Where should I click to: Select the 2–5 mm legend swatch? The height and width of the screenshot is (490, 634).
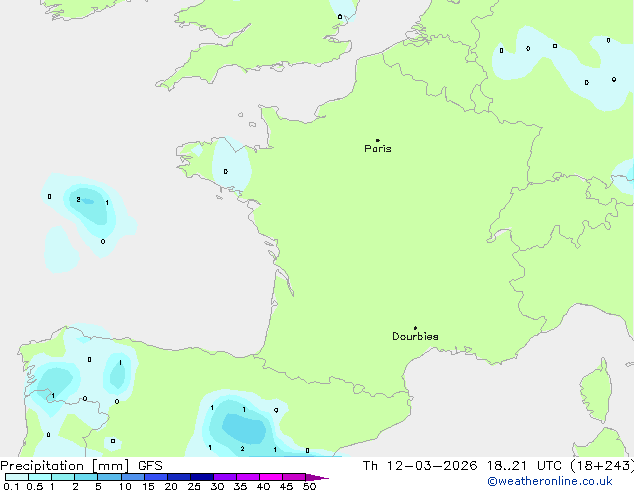point(86,477)
